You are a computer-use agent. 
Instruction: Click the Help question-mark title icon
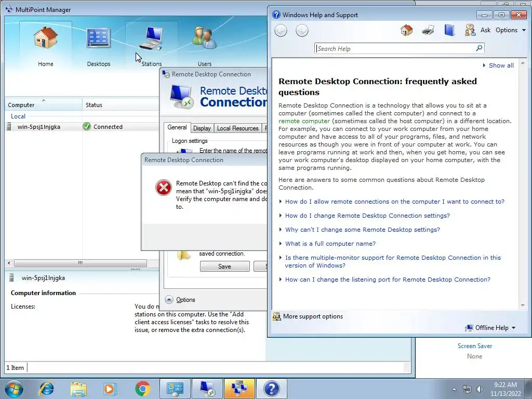[276, 15]
